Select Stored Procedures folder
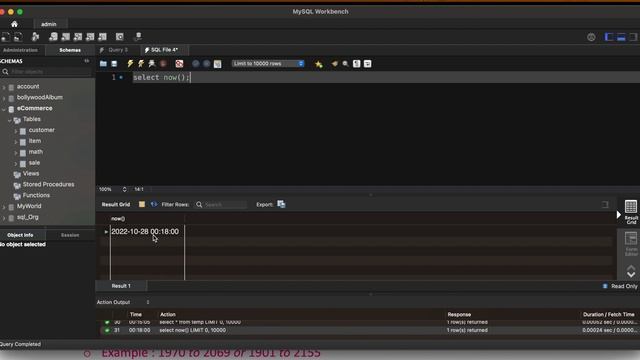This screenshot has height=360, width=640. click(x=49, y=184)
